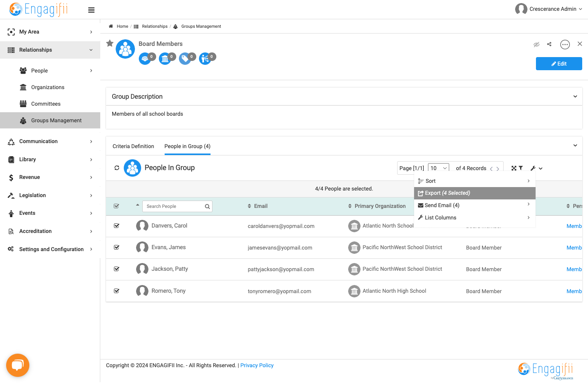Open the more options ellipsis icon
This screenshot has width=588, height=383.
[565, 45]
